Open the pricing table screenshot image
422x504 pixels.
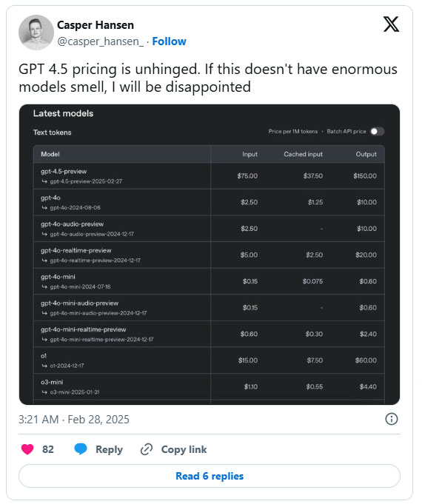(x=210, y=255)
